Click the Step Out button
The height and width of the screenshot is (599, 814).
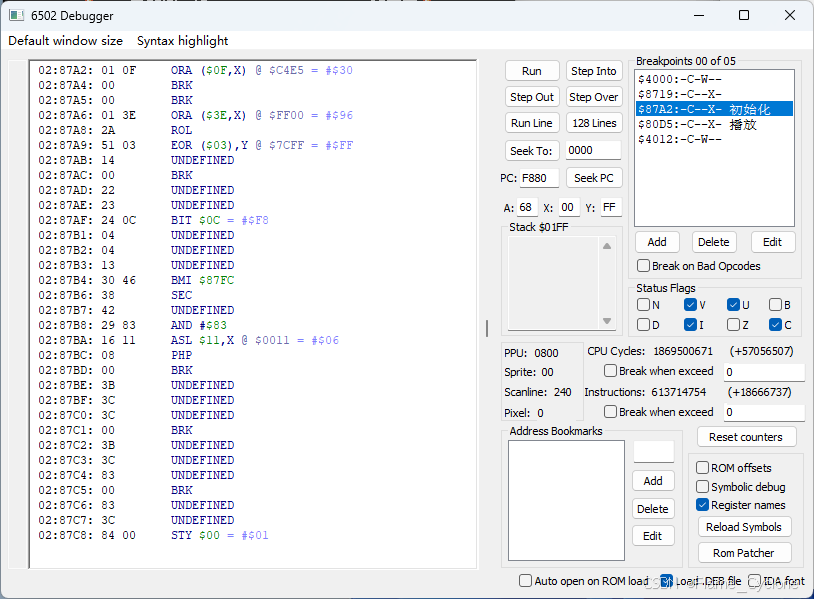[532, 97]
